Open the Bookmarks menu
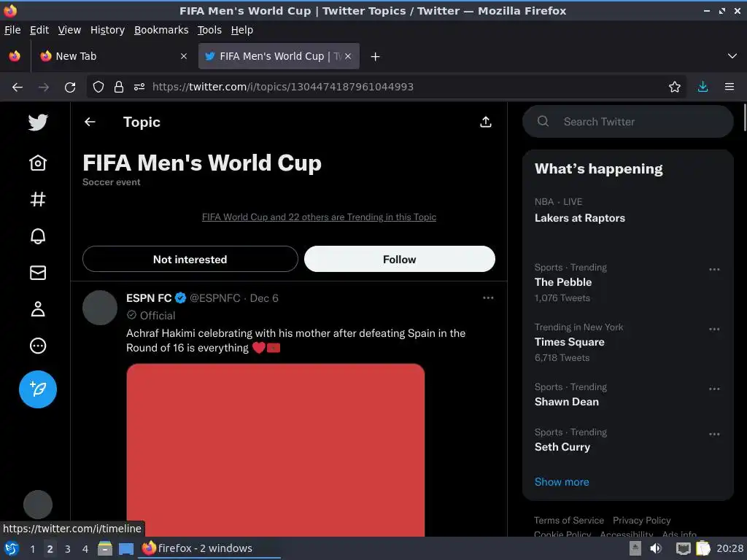This screenshot has width=747, height=560. tap(161, 30)
